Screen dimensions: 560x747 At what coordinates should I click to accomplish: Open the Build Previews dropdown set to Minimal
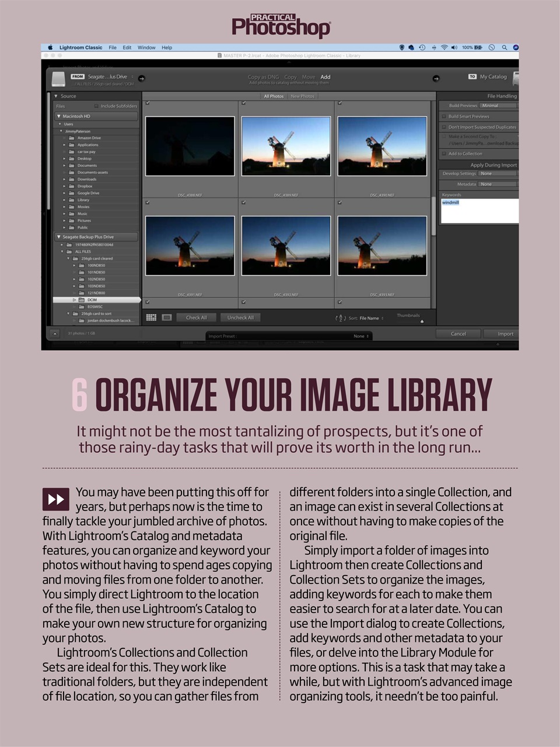click(499, 106)
